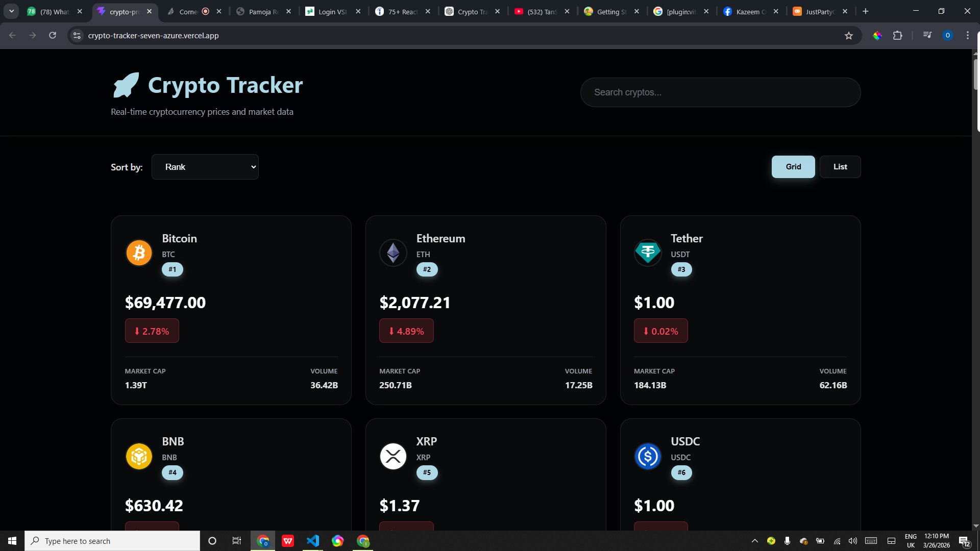This screenshot has width=980, height=551.
Task: Open the browser Extensions puzzle icon
Action: pos(897,36)
